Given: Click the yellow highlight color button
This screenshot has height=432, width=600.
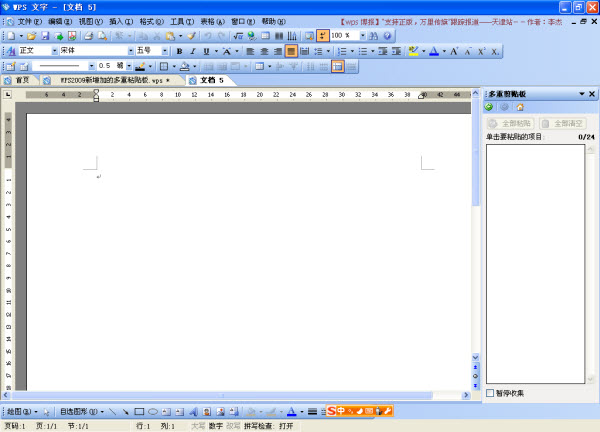Looking at the screenshot, I should click(x=414, y=50).
